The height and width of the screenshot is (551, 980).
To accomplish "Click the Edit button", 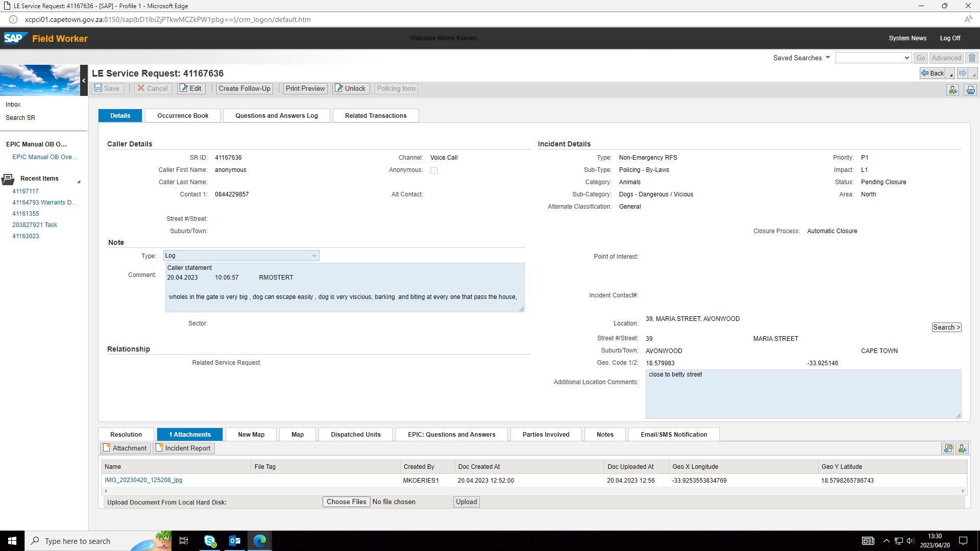I will pos(191,88).
